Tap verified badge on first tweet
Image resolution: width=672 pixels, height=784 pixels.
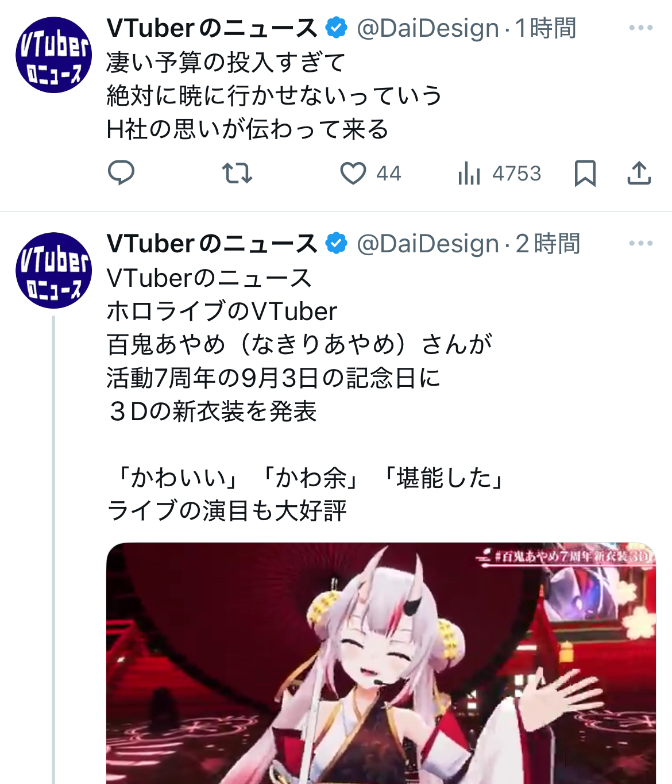(x=336, y=28)
